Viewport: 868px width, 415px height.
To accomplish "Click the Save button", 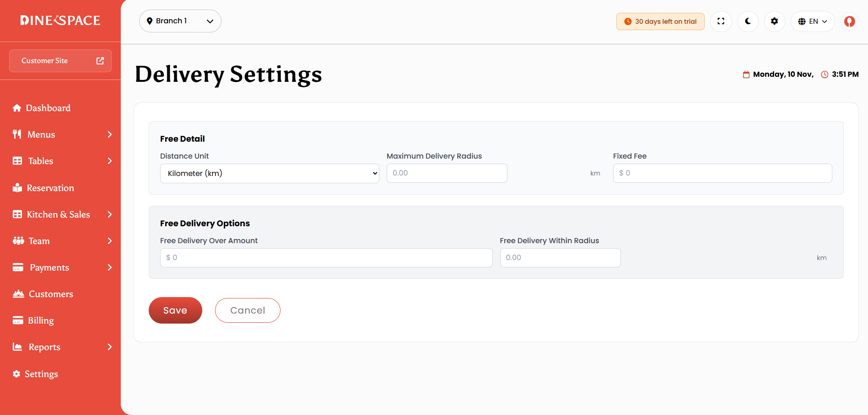I will [x=175, y=310].
